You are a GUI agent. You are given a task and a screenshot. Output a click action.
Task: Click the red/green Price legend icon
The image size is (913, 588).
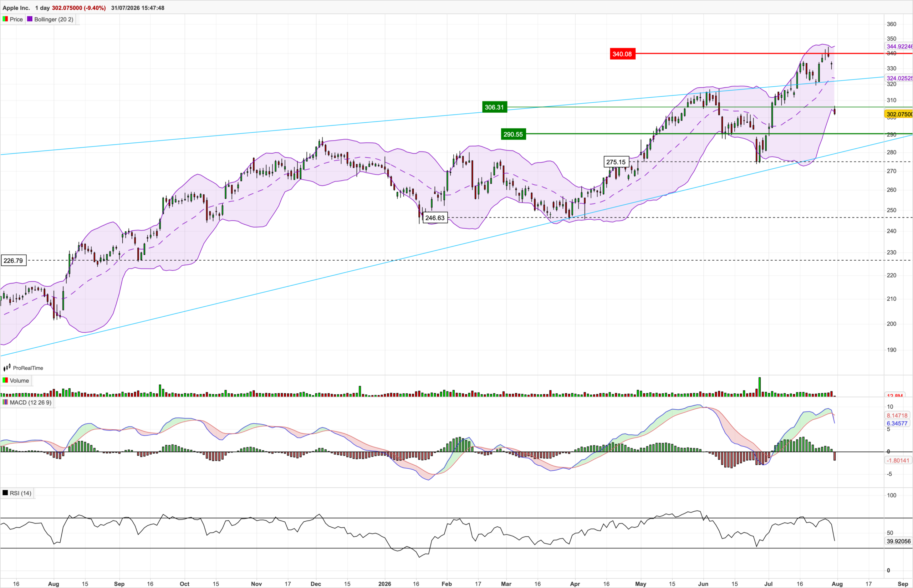click(x=5, y=19)
